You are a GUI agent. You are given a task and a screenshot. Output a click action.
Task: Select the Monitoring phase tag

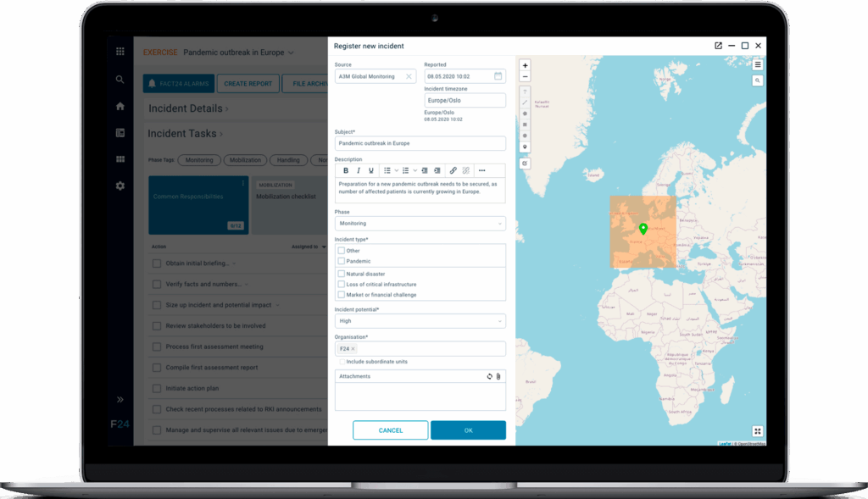tap(199, 160)
